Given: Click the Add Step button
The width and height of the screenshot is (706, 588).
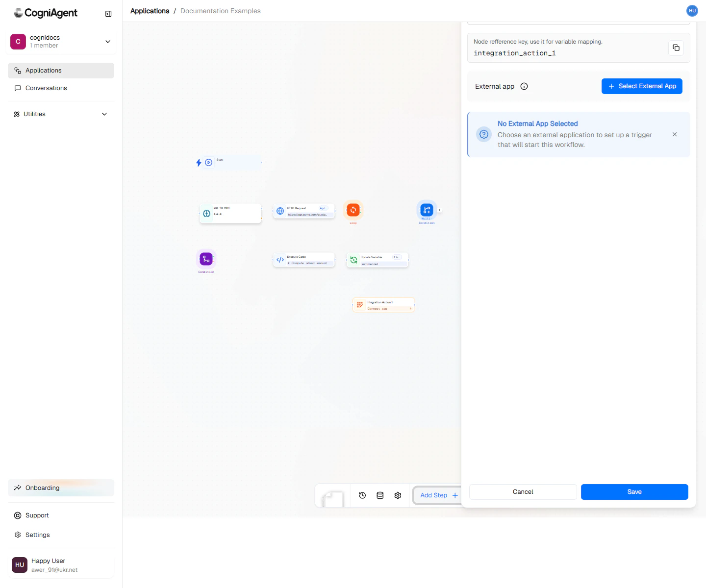Looking at the screenshot, I should [x=438, y=495].
